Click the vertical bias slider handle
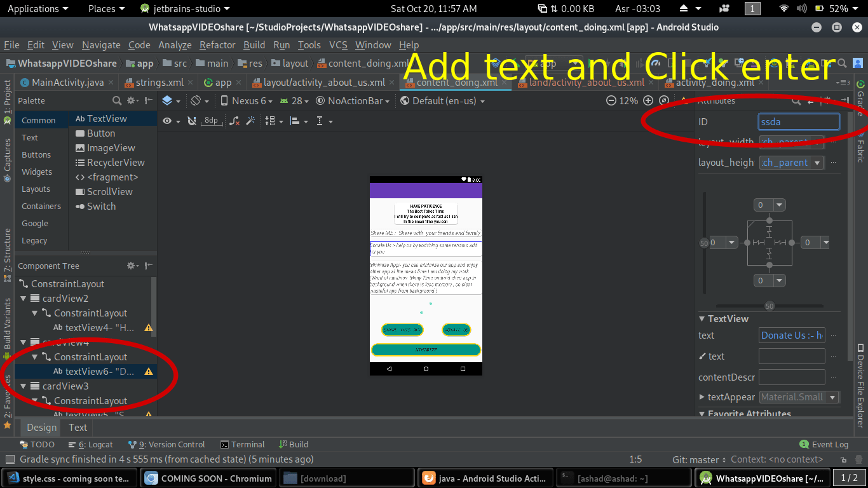Image resolution: width=868 pixels, height=488 pixels. point(703,243)
